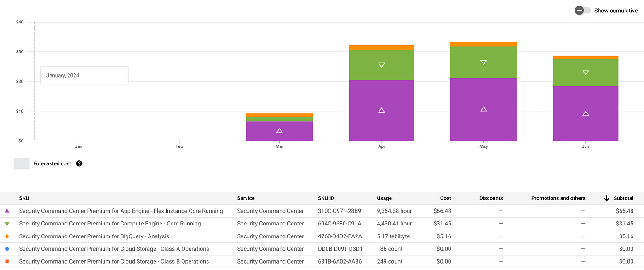Click the Usage column header
This screenshot has width=644, height=270.
[x=384, y=198]
